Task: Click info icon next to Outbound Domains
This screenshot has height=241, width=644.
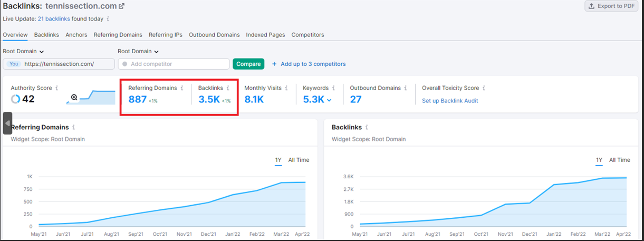Action: click(406, 88)
